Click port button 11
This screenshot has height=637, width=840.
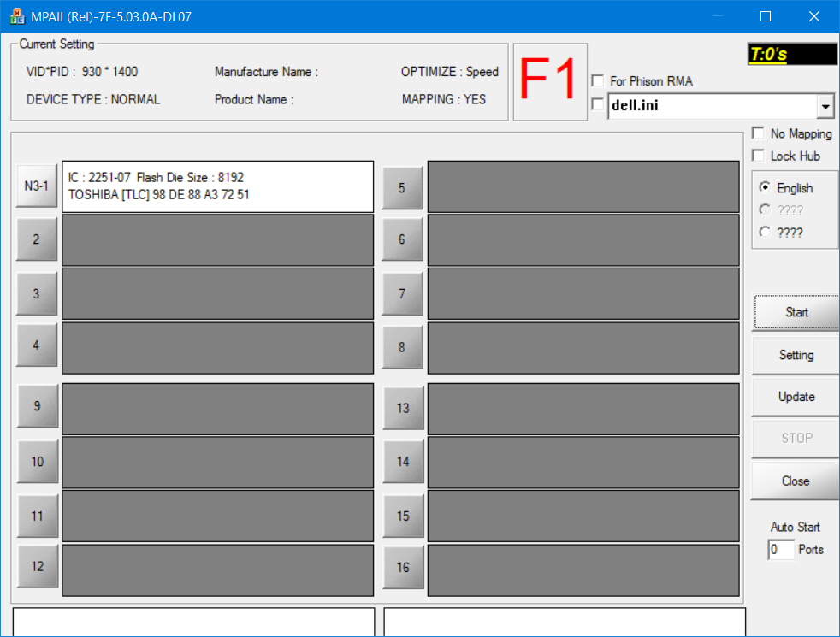(x=38, y=516)
